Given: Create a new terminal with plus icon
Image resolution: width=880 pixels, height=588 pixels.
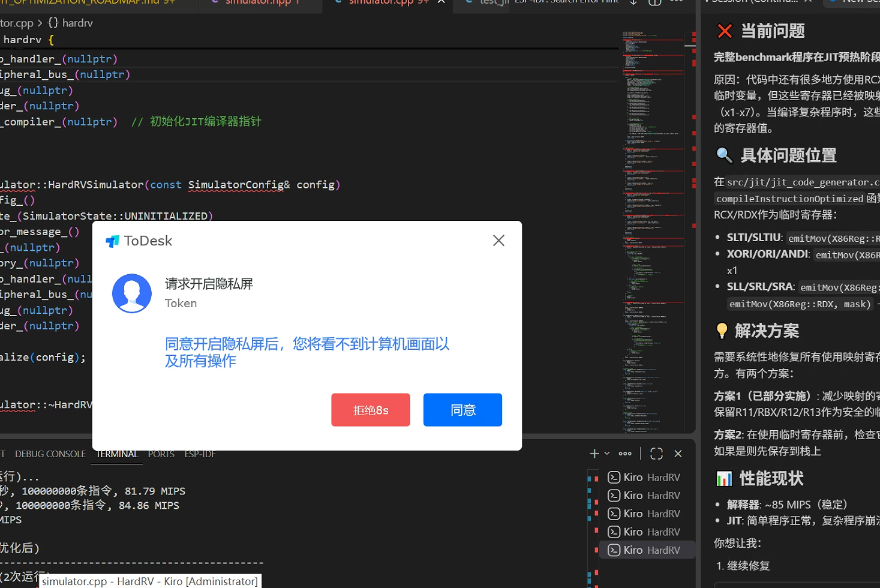Looking at the screenshot, I should pos(594,454).
